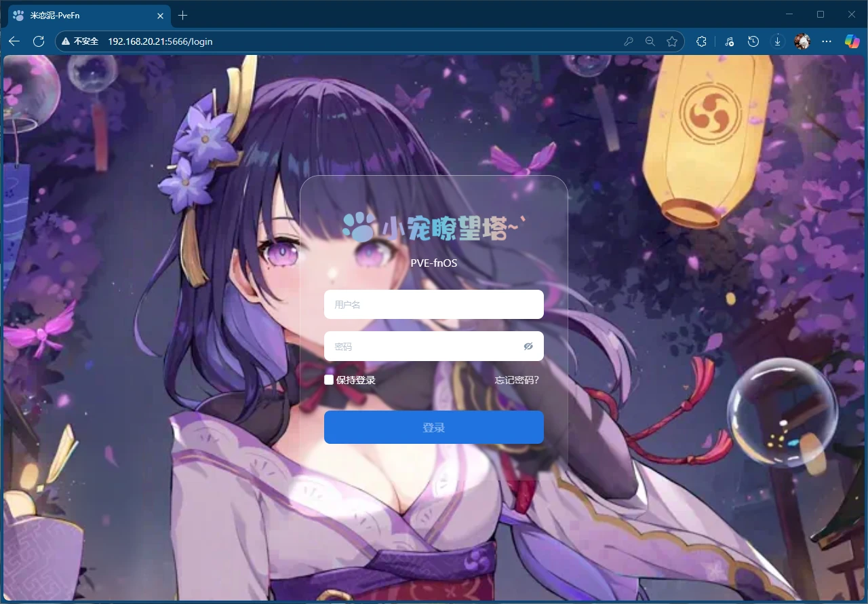The height and width of the screenshot is (604, 868).
Task: Click the zoom out magnifier icon
Action: [650, 41]
